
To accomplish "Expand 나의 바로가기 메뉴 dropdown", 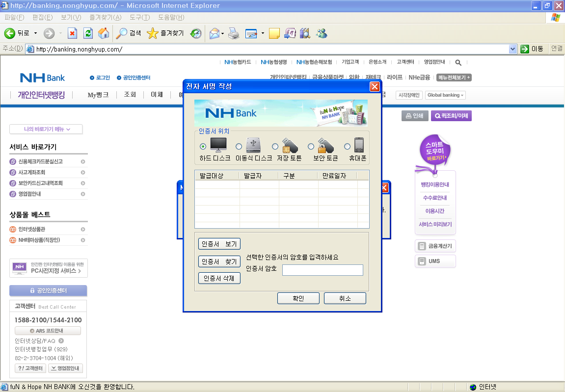I will click(x=46, y=129).
